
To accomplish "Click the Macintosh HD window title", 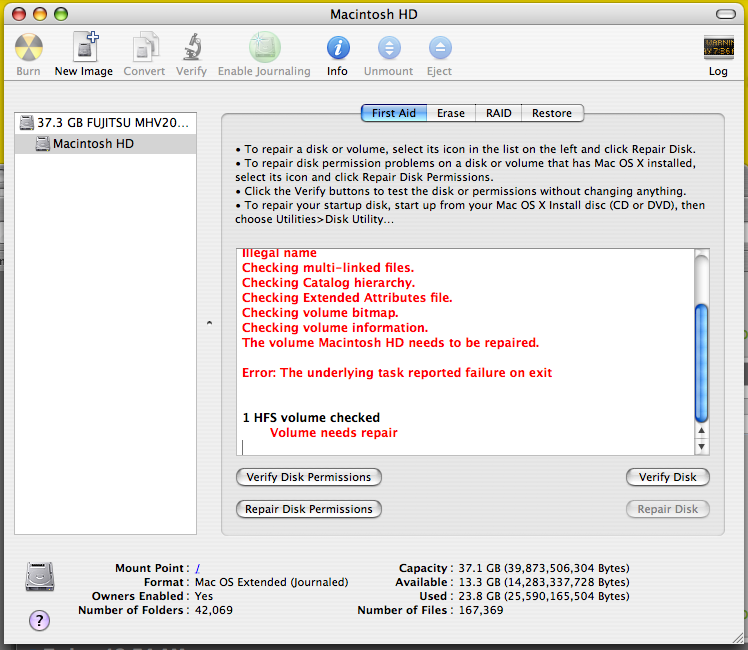I will pyautogui.click(x=374, y=14).
